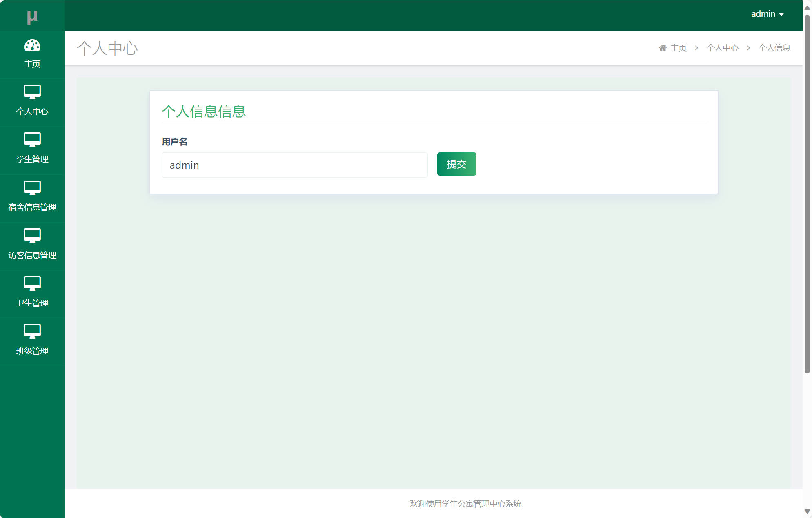
Task: Open 个人中心 from the breadcrumb trail
Action: click(723, 47)
